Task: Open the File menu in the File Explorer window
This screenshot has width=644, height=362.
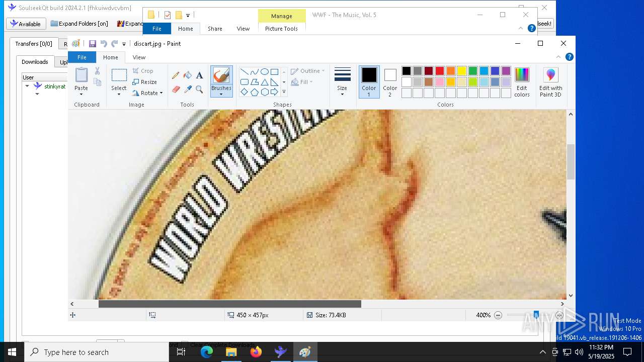Action: pyautogui.click(x=157, y=29)
